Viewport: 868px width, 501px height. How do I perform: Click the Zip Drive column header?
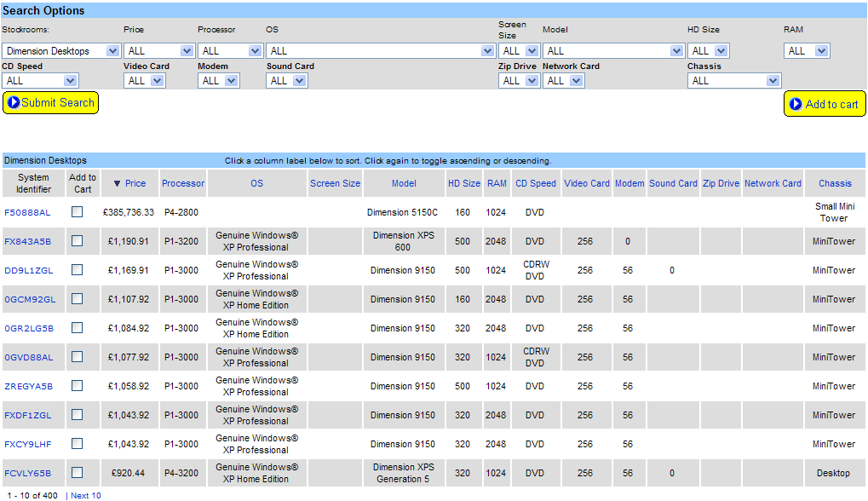coord(721,183)
